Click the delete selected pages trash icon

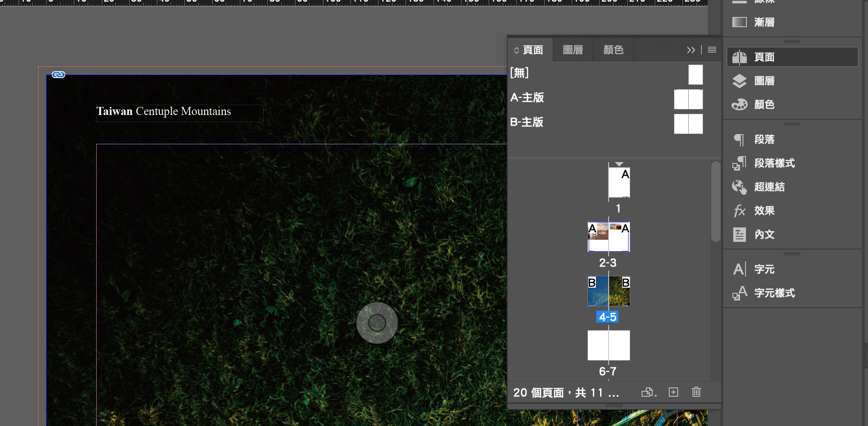[696, 392]
